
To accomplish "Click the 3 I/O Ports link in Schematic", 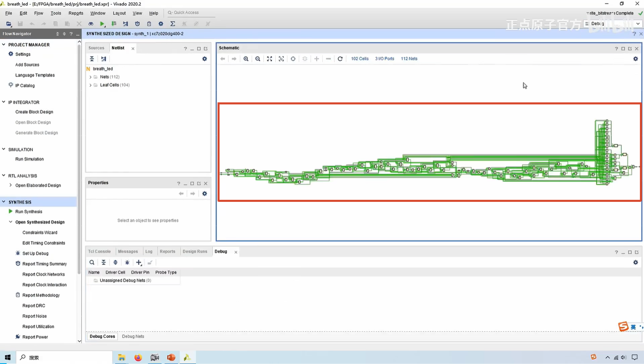I will click(x=385, y=59).
